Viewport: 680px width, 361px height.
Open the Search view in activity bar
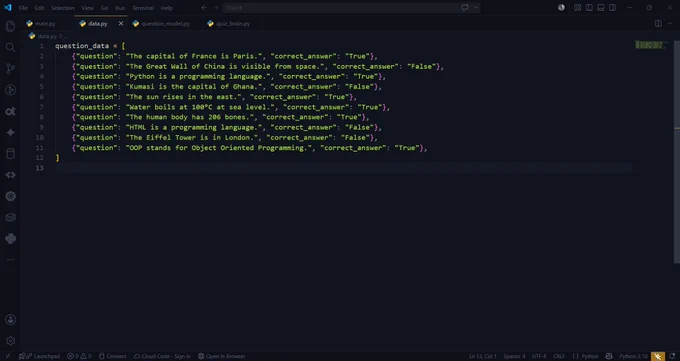click(10, 47)
